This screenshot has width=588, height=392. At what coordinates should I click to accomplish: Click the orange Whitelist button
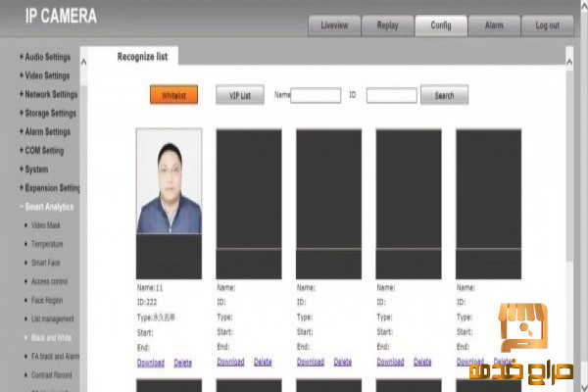coord(173,95)
